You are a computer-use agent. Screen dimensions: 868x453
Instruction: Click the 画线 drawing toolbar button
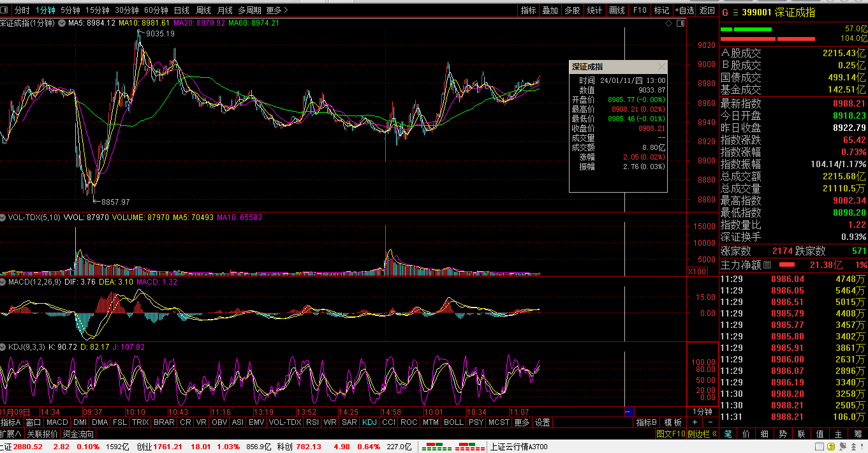(x=617, y=10)
